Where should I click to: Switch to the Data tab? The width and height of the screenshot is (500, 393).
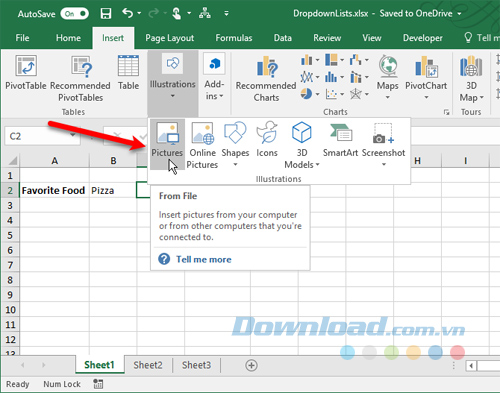pyautogui.click(x=283, y=38)
